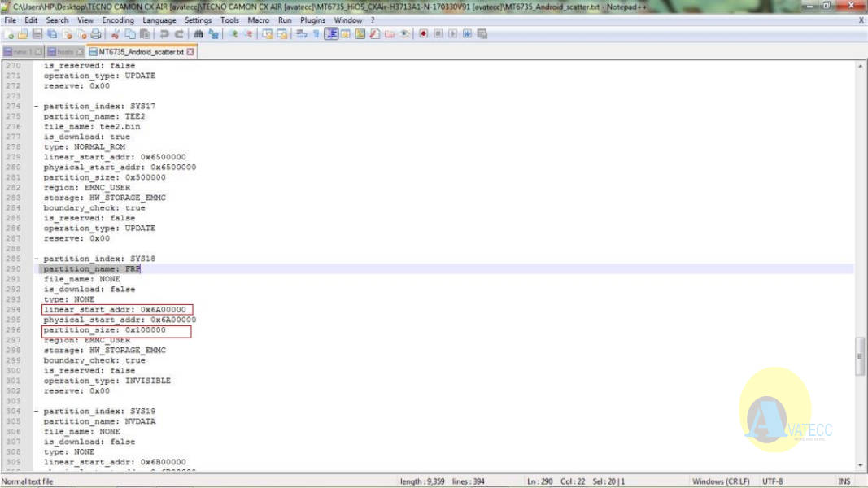The width and height of the screenshot is (868, 488).
Task: Click the User Defined Language icon
Action: tap(346, 34)
